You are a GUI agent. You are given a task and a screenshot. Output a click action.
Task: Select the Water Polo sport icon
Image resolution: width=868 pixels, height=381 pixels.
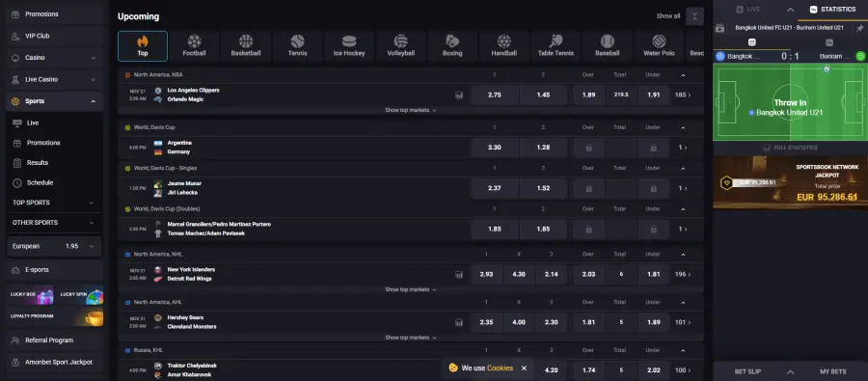659,46
